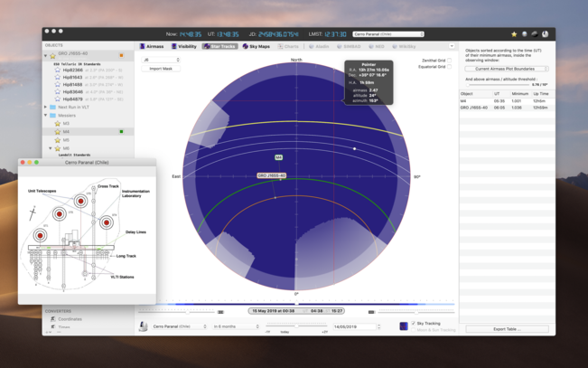Enable the Equatorial Grid checkbox
The image size is (588, 368).
tap(450, 68)
